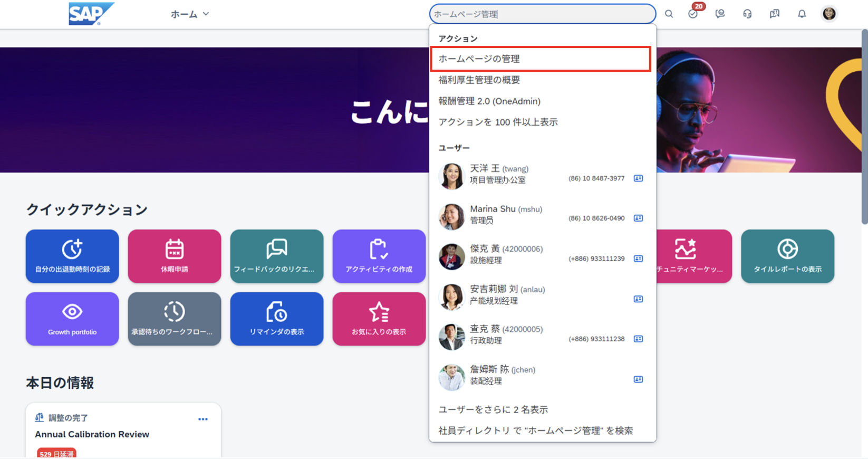Open the user profile avatar in header
This screenshot has height=459, width=868.
(x=829, y=14)
